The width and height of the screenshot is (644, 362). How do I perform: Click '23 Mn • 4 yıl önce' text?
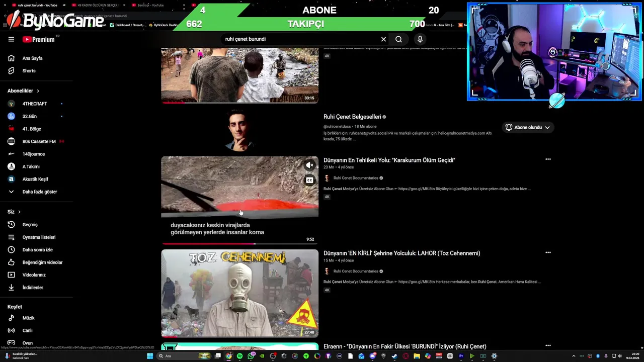[339, 167]
